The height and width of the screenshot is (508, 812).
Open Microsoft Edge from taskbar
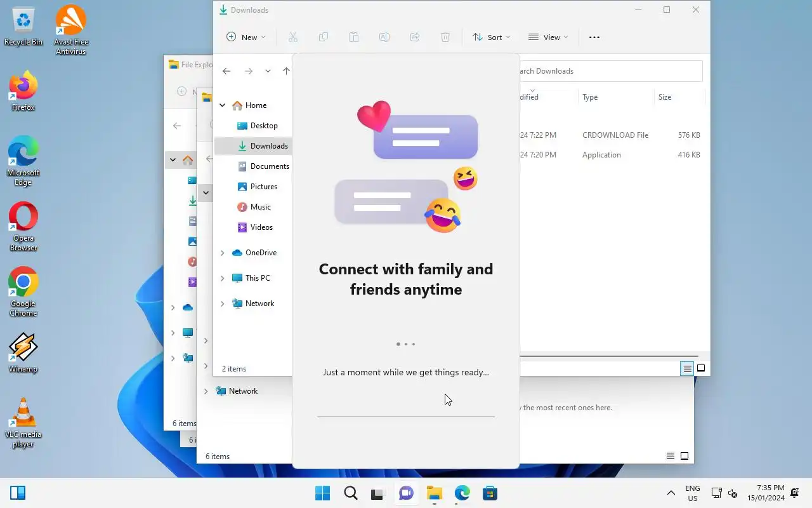tap(462, 493)
